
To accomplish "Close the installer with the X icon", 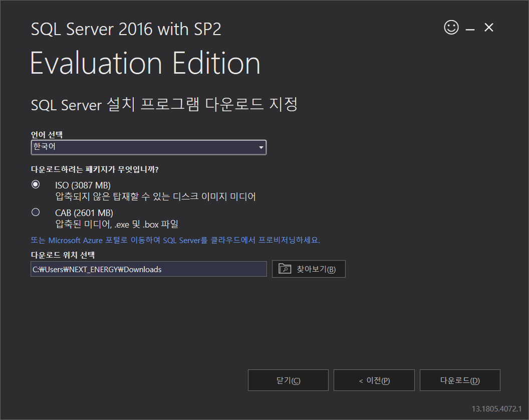I will coord(488,28).
